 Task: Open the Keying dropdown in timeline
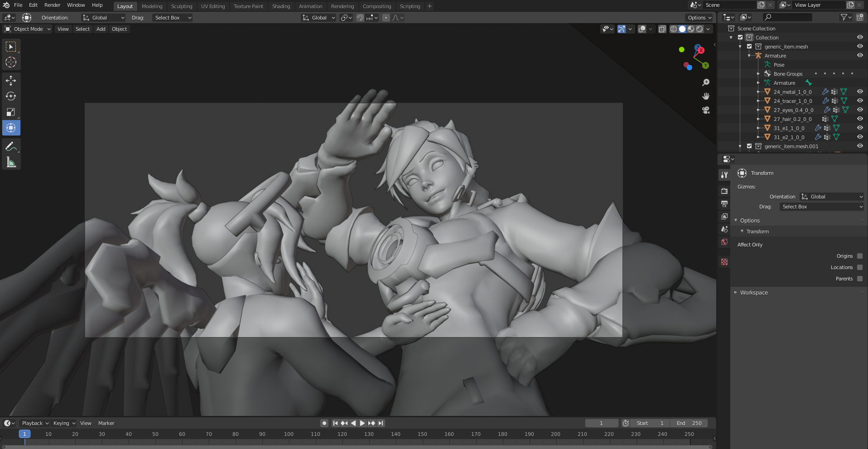[64, 423]
